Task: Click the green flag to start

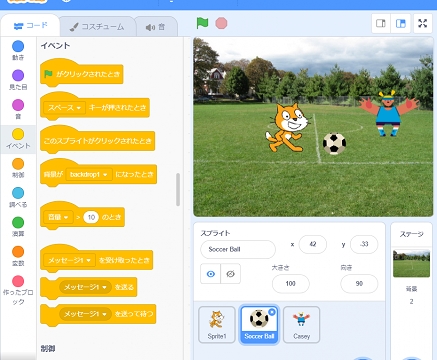Action: [202, 23]
